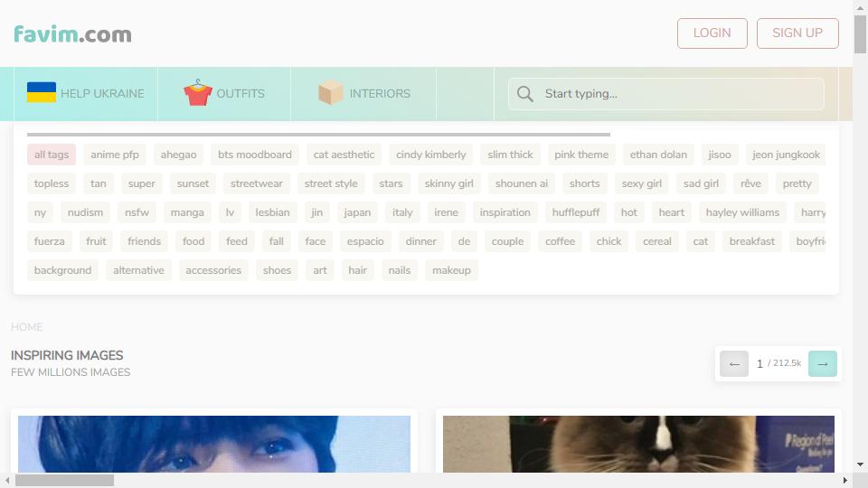Open the 'italy' tag
Viewport: 868px width, 488px height.
(x=402, y=211)
